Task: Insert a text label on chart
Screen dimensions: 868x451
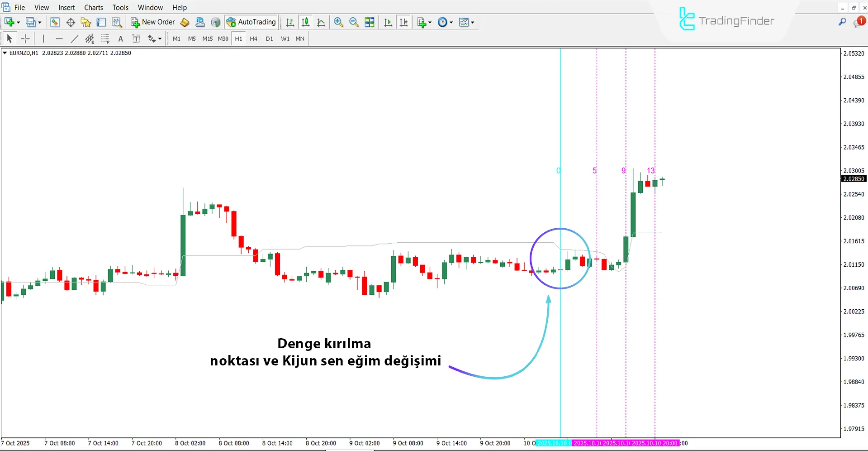Action: pyautogui.click(x=136, y=39)
